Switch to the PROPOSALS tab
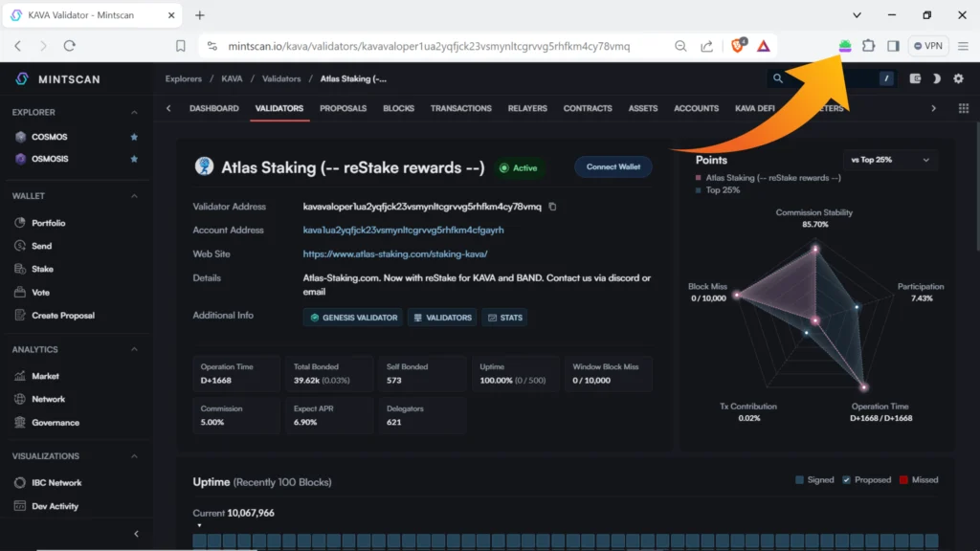The height and width of the screenshot is (551, 980). 343,108
